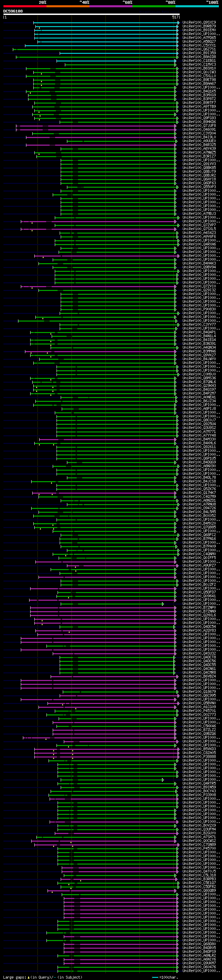Viewport: 222px width, 980px height.
Task: Select the UniRef100_Q17HK7 label
Action: point(199,493)
